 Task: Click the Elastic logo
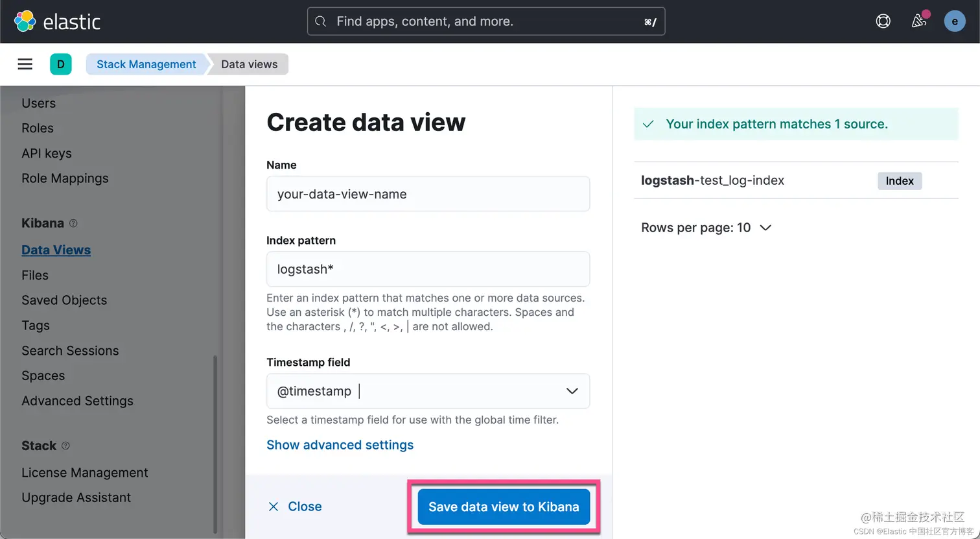pyautogui.click(x=57, y=21)
